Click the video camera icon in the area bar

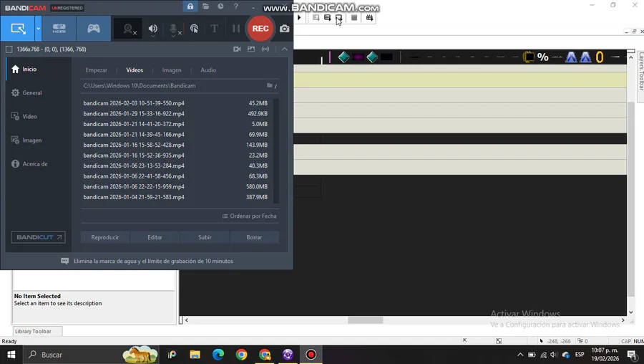tap(237, 49)
